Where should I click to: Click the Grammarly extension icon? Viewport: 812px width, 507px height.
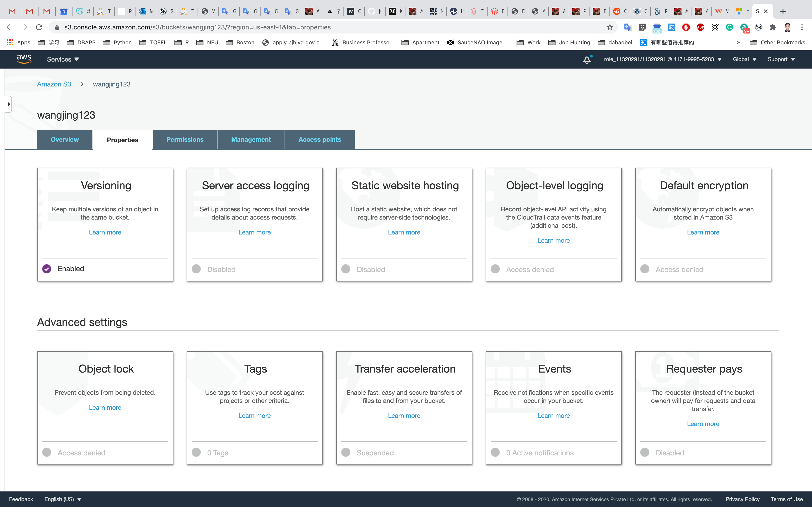pos(729,27)
